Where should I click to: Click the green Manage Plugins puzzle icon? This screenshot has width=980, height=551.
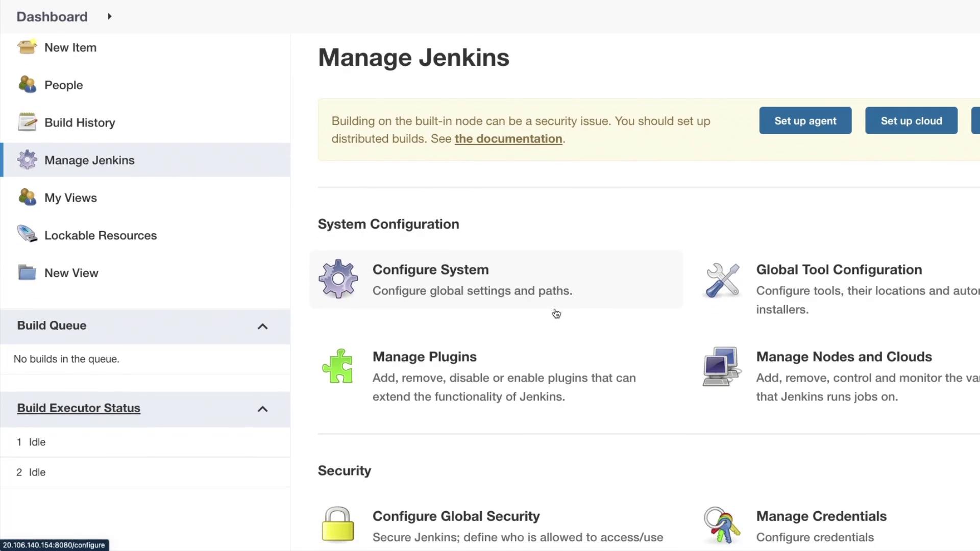point(338,366)
